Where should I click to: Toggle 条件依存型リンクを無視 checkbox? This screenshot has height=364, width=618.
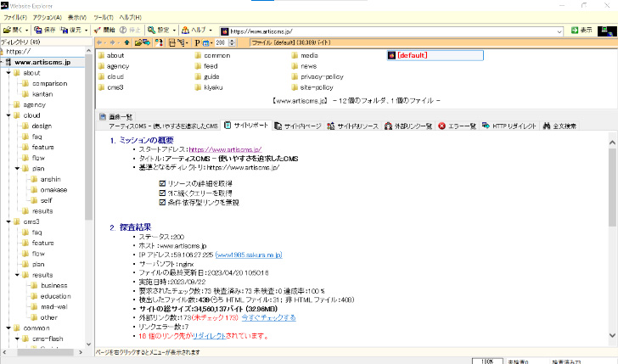162,203
